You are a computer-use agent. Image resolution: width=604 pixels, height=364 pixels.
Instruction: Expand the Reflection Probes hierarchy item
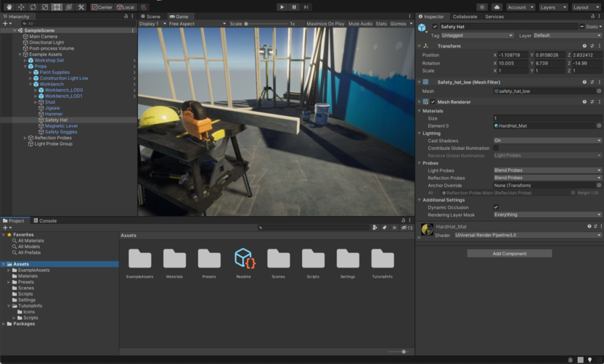click(x=25, y=138)
